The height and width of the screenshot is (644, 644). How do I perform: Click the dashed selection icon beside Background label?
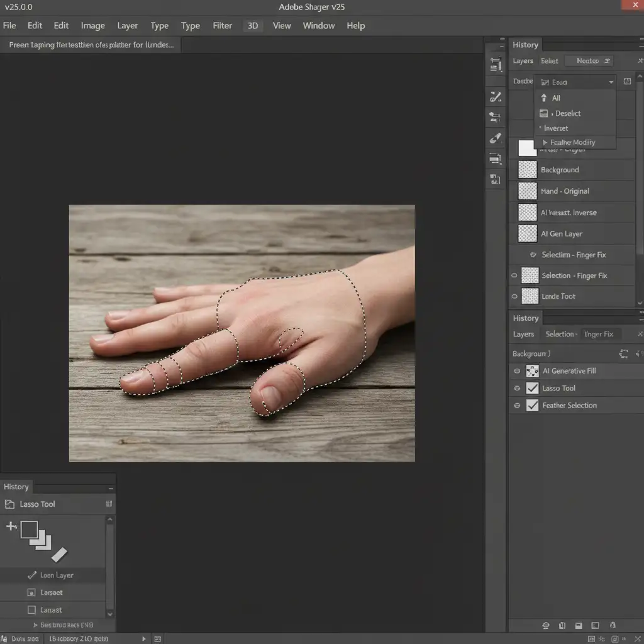coord(623,354)
